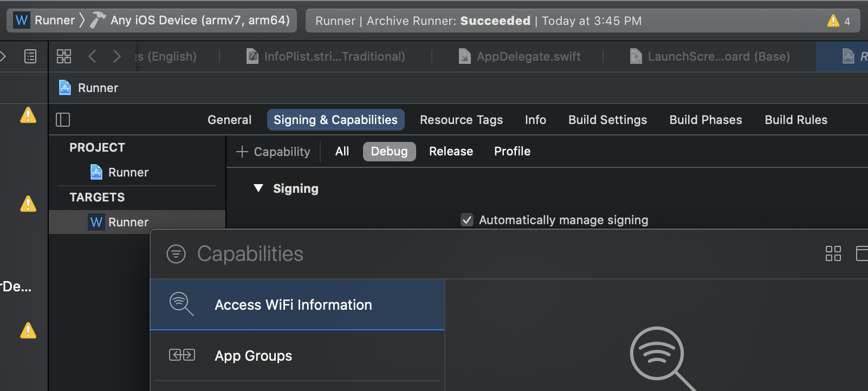The height and width of the screenshot is (391, 868).
Task: Select the All configurations button
Action: tap(342, 152)
